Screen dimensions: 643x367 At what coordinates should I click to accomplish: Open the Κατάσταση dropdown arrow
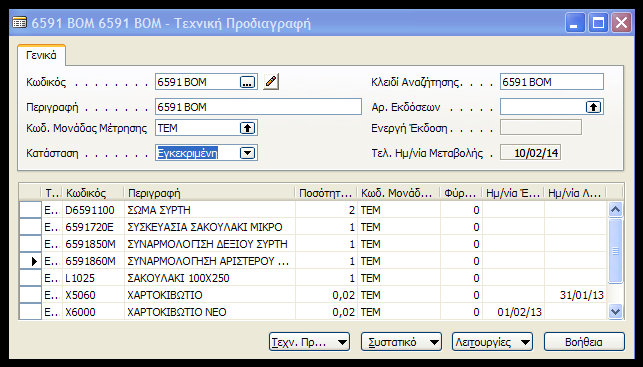click(x=247, y=153)
